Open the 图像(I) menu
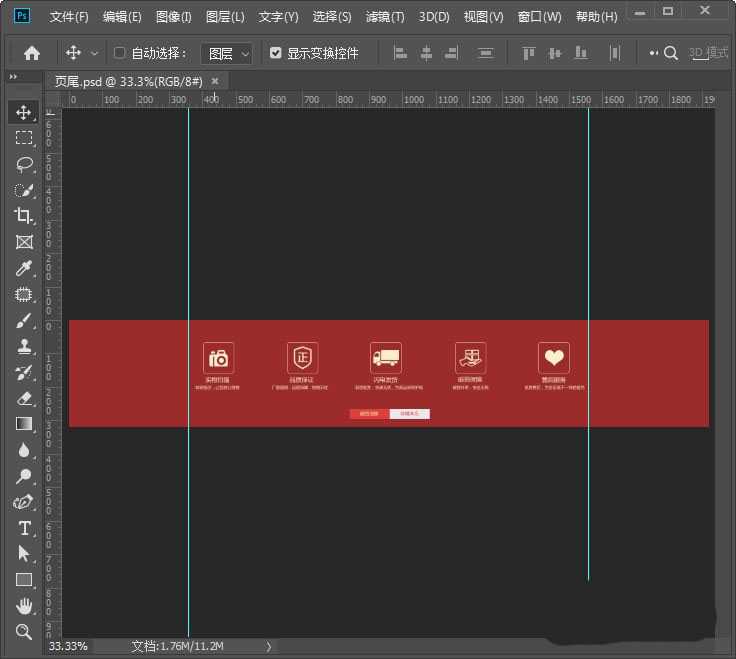This screenshot has height=659, width=736. click(x=174, y=17)
